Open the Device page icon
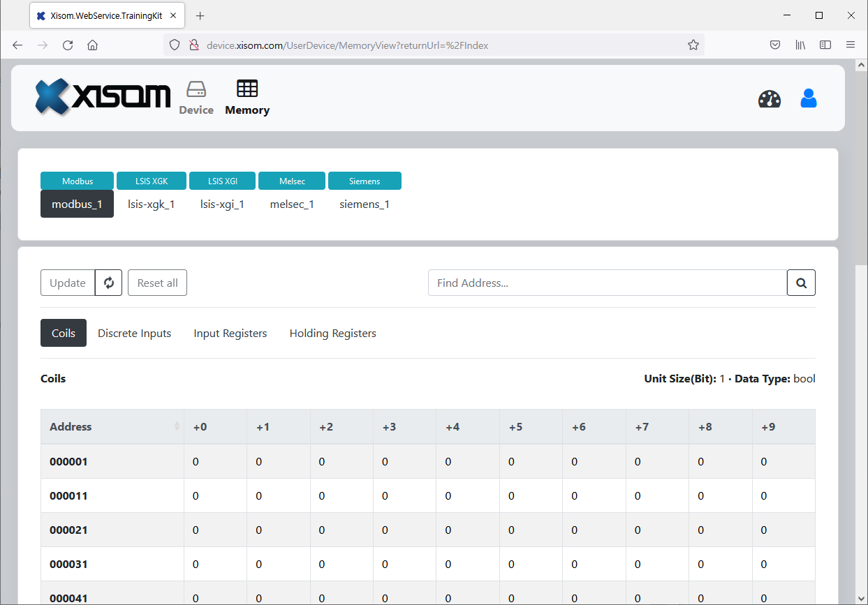The height and width of the screenshot is (605, 868). tap(196, 98)
